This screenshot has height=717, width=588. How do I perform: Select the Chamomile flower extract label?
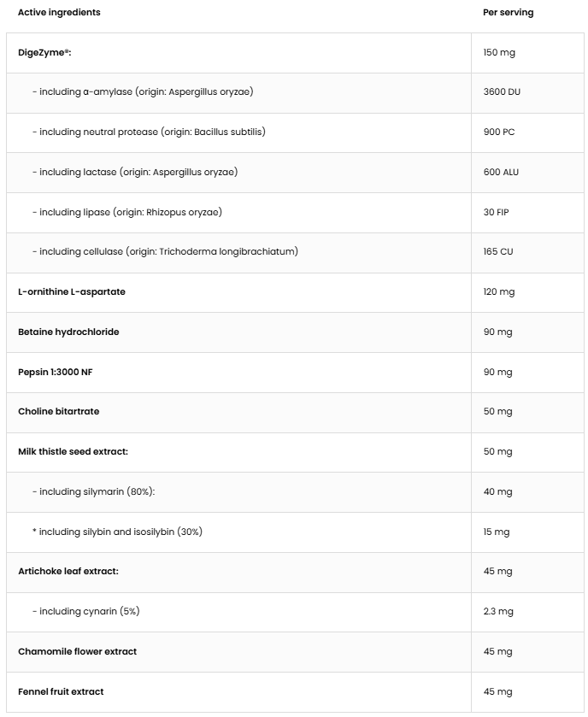point(77,651)
